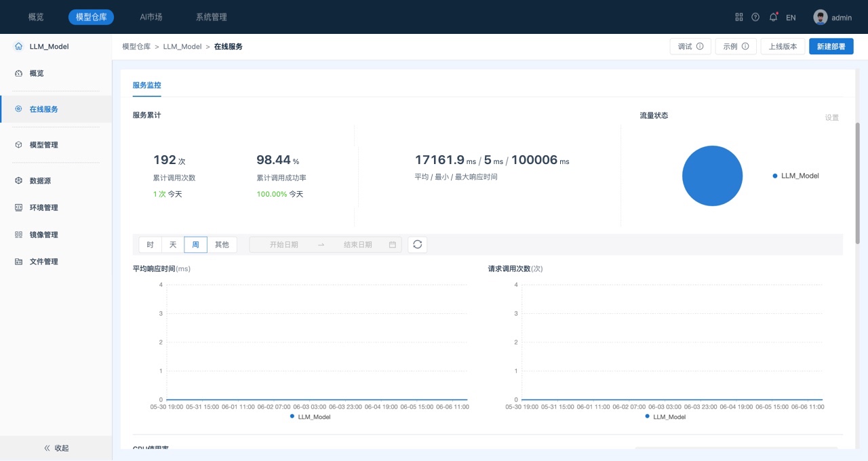Select the 时 time range option
This screenshot has width=868, height=461.
[x=150, y=245]
